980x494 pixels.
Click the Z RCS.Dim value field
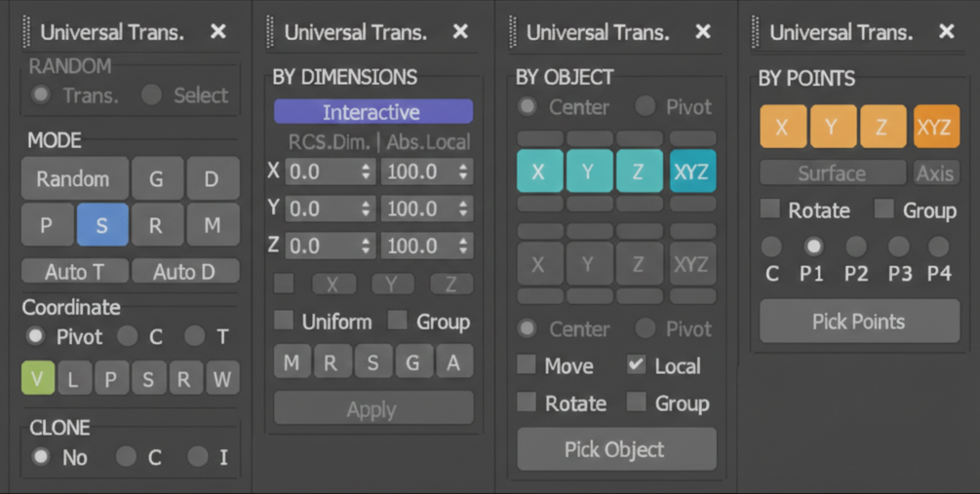(x=320, y=246)
